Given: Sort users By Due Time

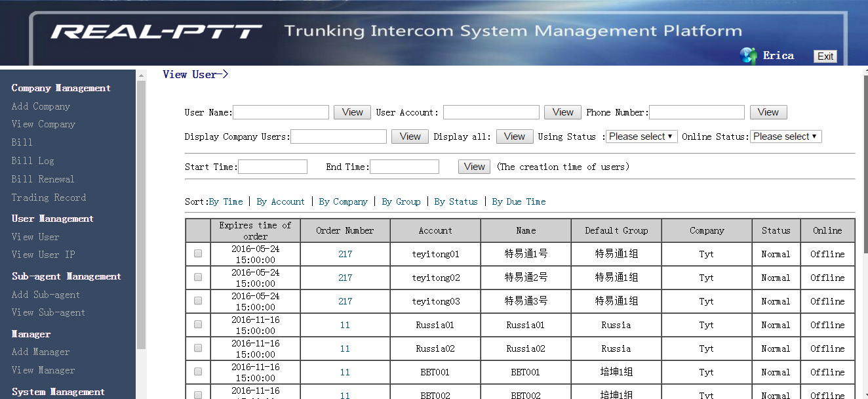Looking at the screenshot, I should pos(519,201).
